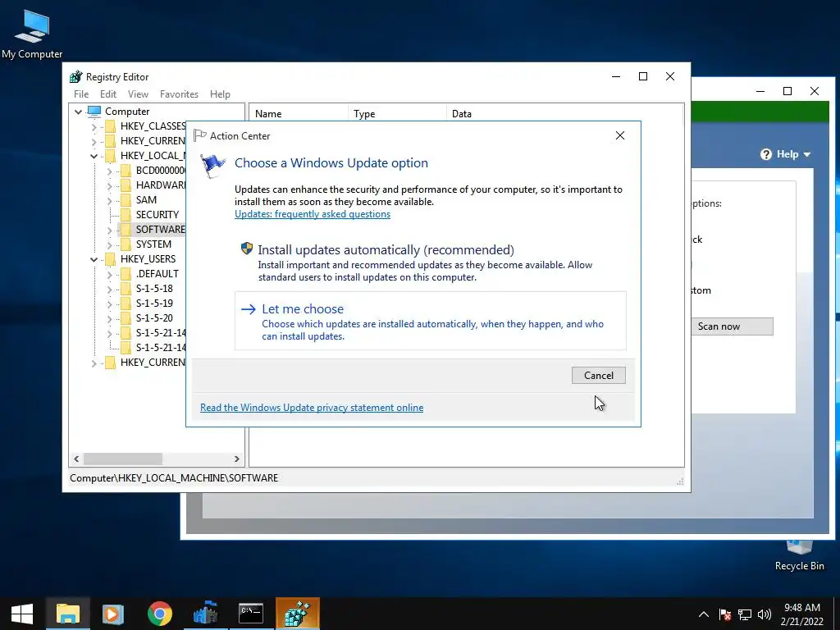
Task: Collapse the HKEY_USERS key
Action: [x=94, y=259]
